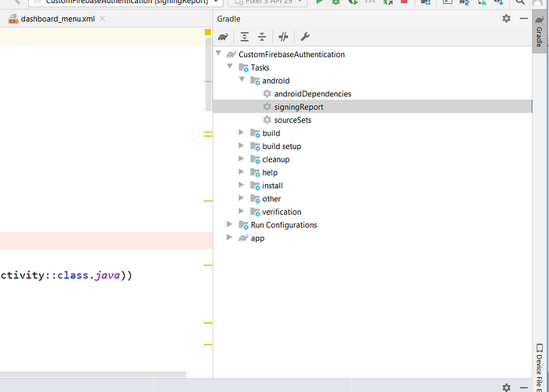Screen dimensions: 549x392
Task: Click the Run Configurations folder icon
Action: [x=243, y=225]
